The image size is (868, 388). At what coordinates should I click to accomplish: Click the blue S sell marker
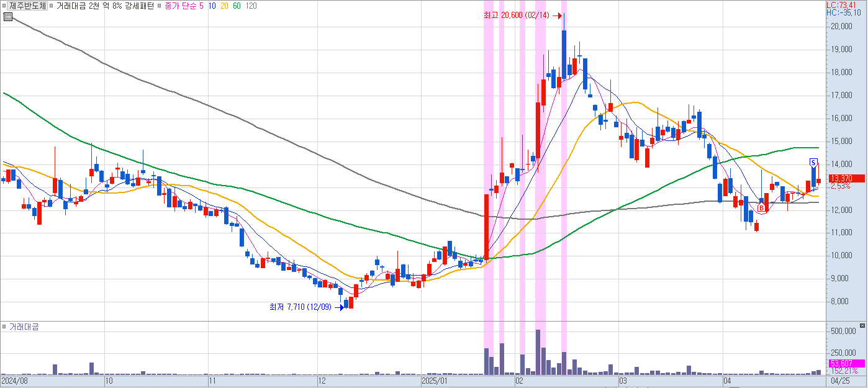click(x=813, y=162)
